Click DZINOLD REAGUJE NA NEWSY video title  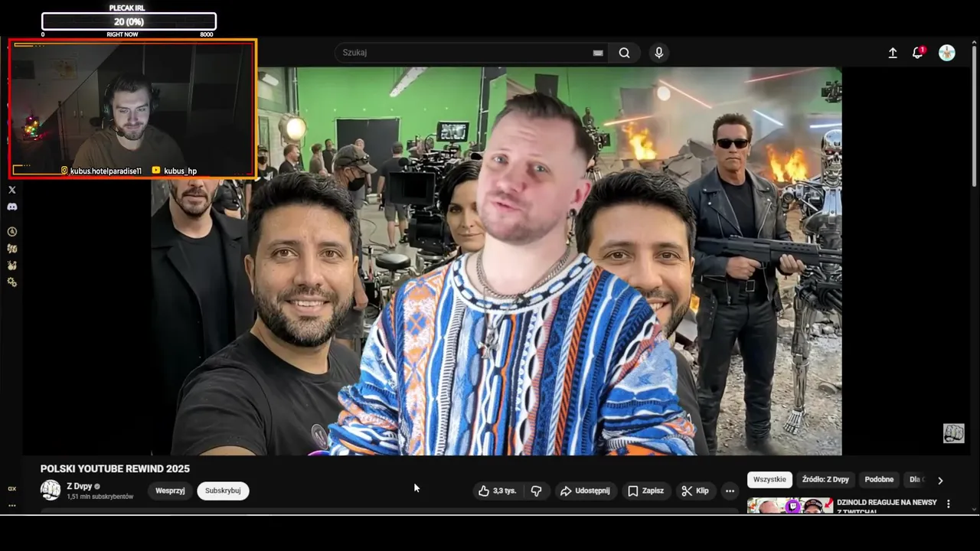pos(887,507)
